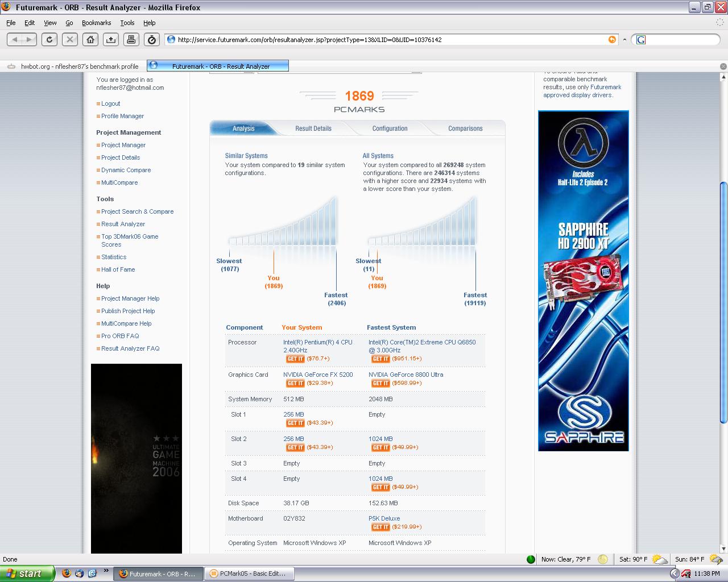728x582 pixels.
Task: Open the Comparisons tab
Action: pyautogui.click(x=465, y=128)
